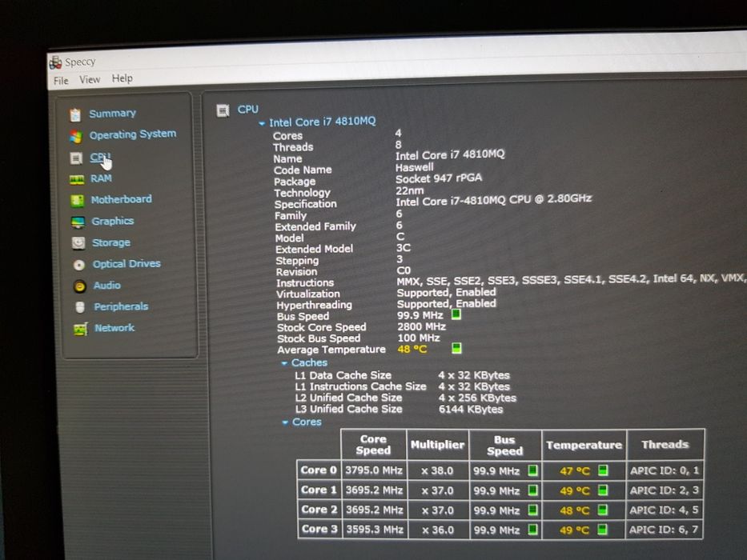Viewport: 747px width, 560px height.
Task: Click the Operating System Windows flag icon
Action: (x=76, y=137)
